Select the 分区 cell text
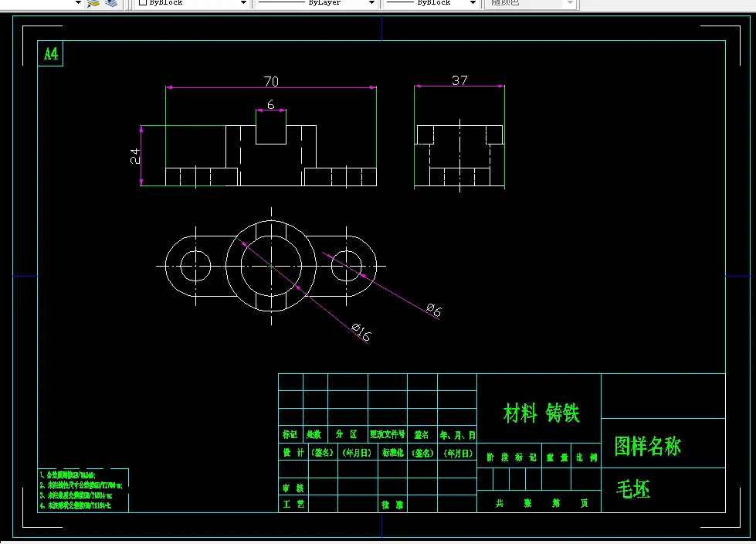This screenshot has height=544, width=756. [346, 434]
